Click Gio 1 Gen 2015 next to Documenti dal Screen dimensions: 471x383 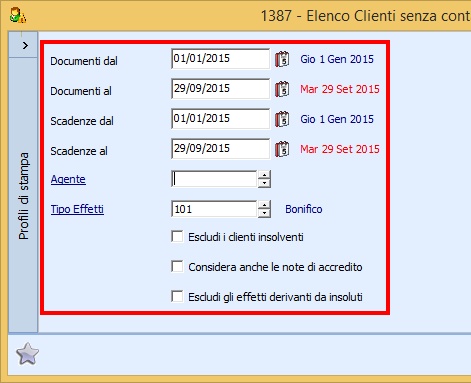pos(337,59)
